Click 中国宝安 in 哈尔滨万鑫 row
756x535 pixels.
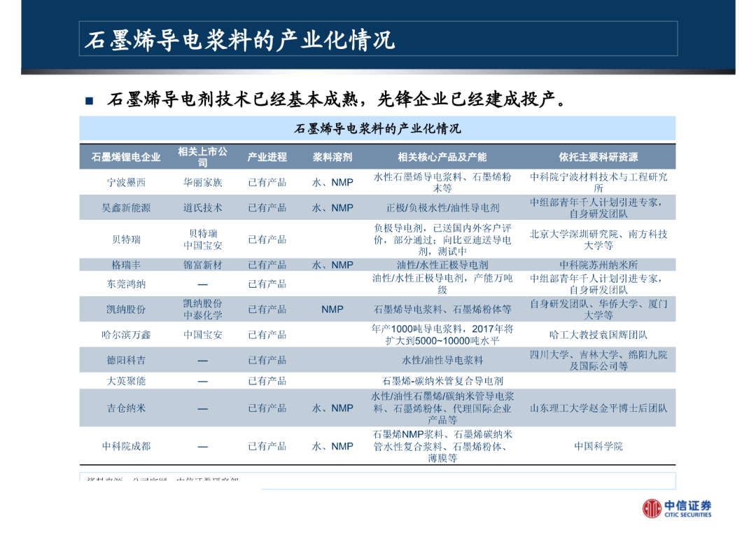[202, 335]
